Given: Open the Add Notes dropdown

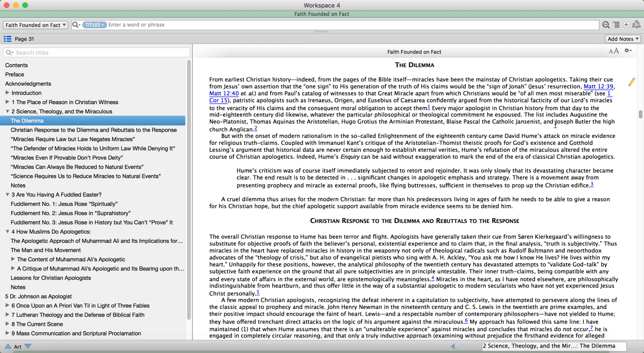Looking at the screenshot, I should click(x=623, y=39).
